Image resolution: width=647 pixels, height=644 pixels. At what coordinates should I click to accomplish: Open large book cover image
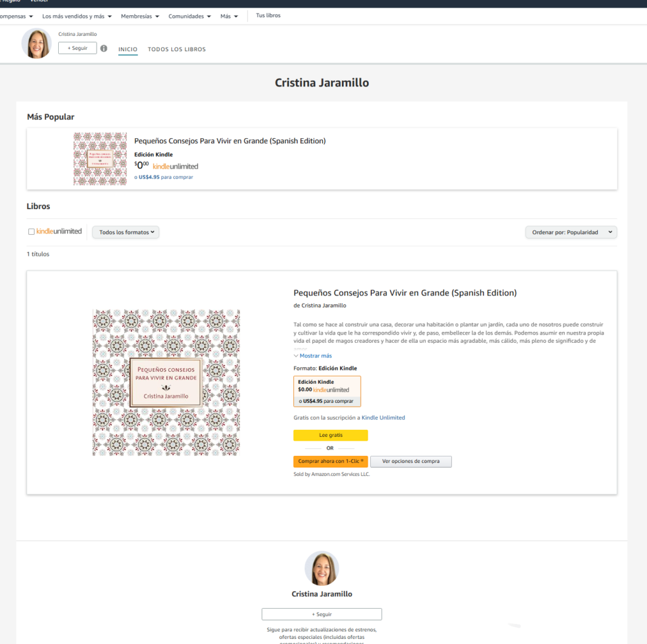pyautogui.click(x=166, y=383)
